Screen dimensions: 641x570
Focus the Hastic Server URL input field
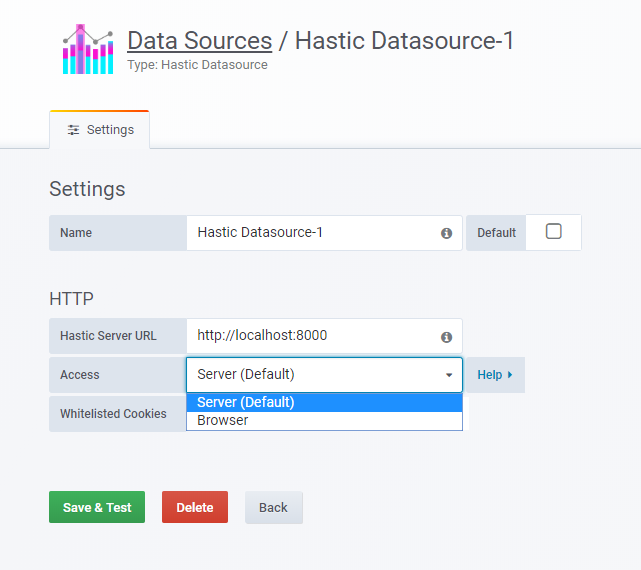[x=324, y=336]
